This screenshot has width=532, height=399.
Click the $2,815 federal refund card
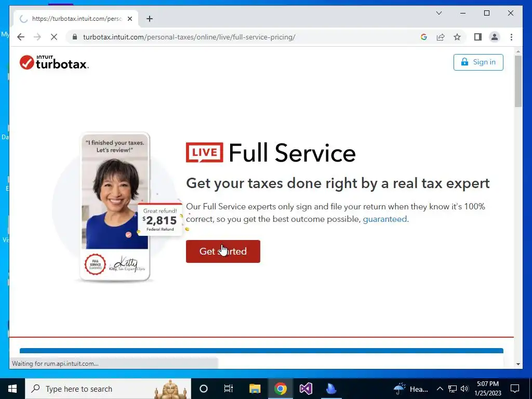[160, 220]
